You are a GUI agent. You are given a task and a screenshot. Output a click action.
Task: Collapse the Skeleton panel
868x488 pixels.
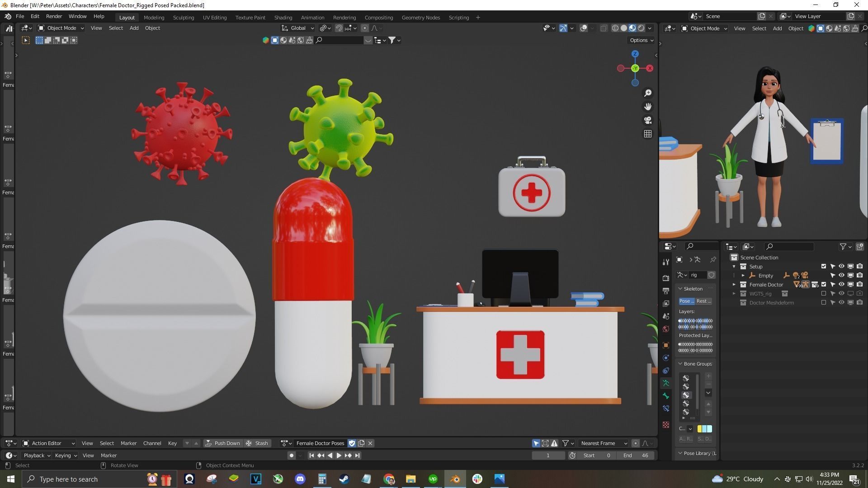pyautogui.click(x=680, y=289)
